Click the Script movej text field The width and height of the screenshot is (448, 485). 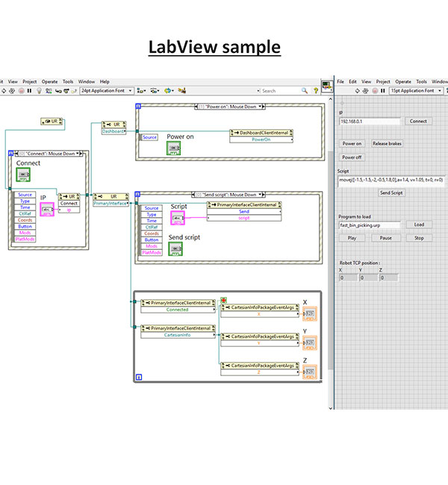coord(391,181)
